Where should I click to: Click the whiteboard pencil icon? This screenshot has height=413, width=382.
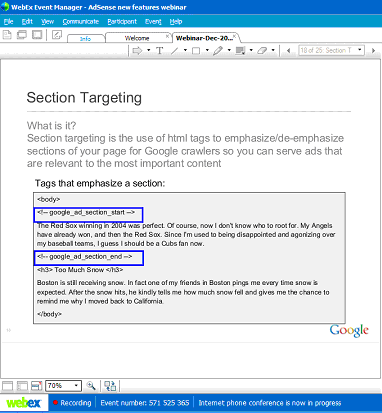tap(57, 35)
